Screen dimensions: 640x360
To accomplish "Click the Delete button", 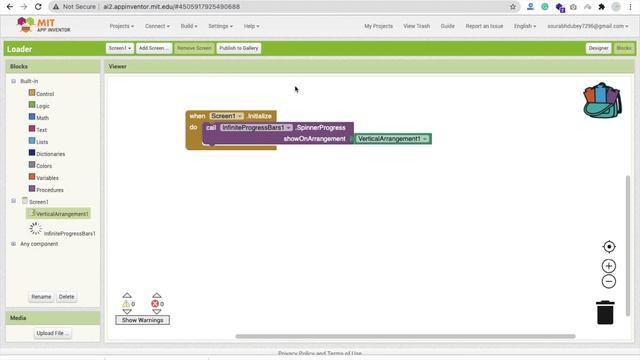I will pos(67,297).
